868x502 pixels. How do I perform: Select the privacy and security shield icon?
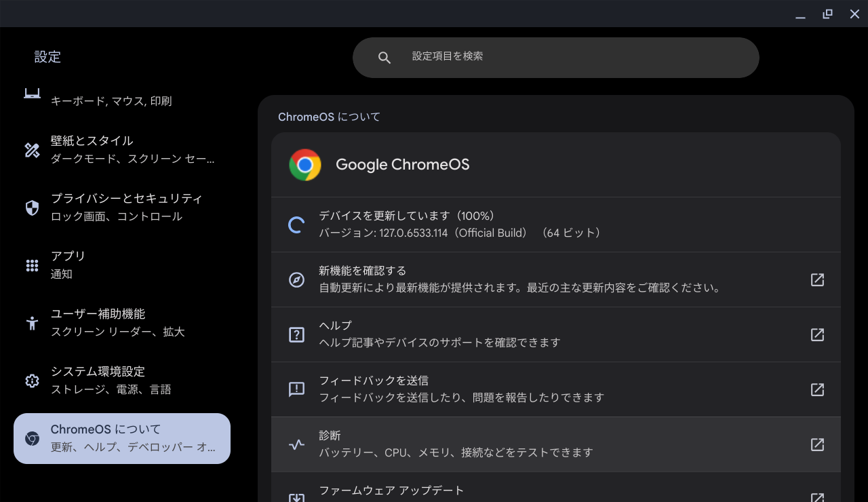[32, 208]
